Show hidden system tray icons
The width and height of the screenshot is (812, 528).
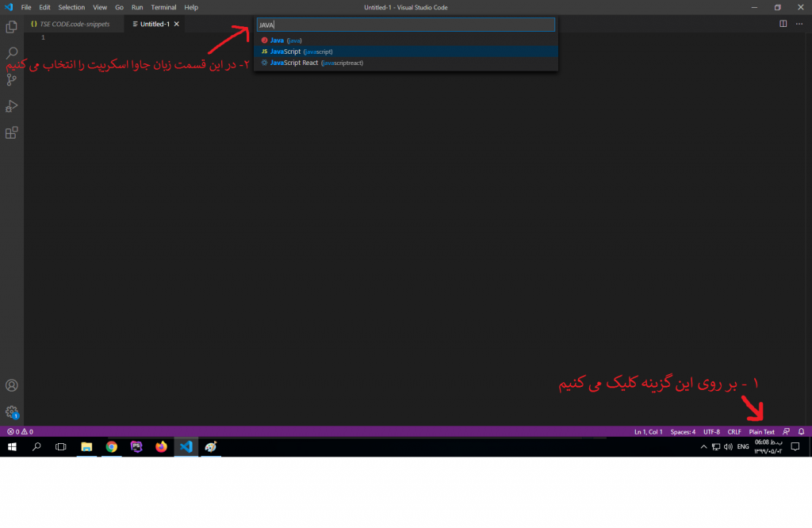coord(703,446)
